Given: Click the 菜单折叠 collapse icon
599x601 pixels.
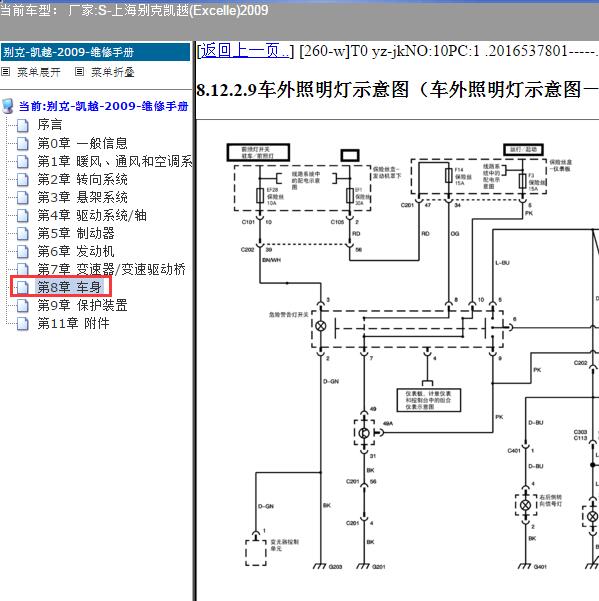Looking at the screenshot, I should coord(79,72).
